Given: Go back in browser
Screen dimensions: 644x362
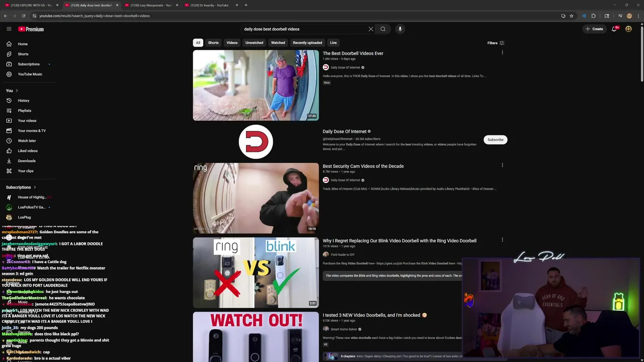Looking at the screenshot, I should pos(6,16).
